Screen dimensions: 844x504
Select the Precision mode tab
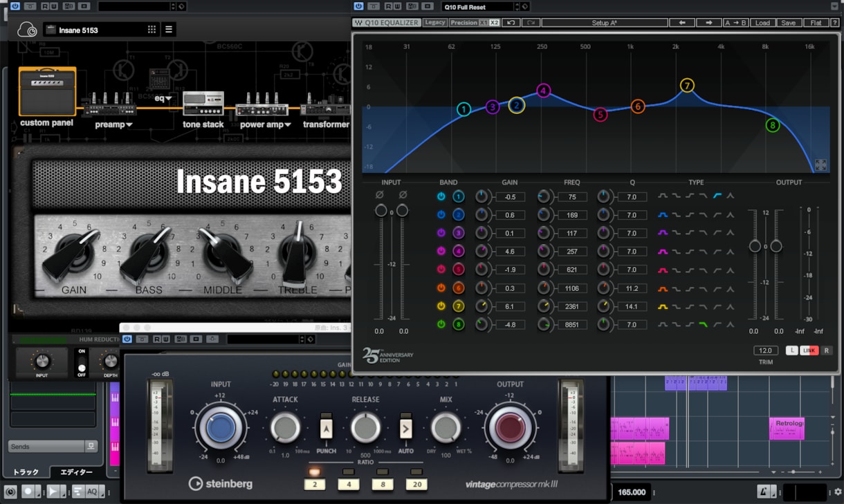coord(464,23)
